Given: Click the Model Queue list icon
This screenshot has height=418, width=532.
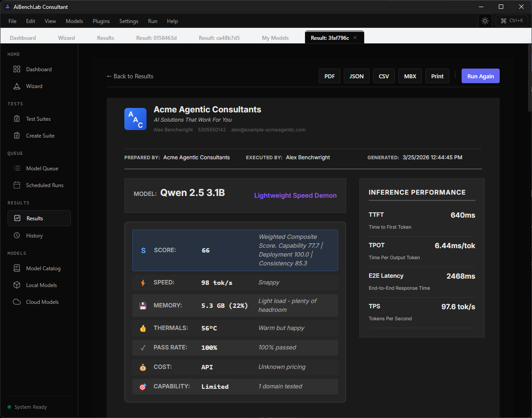Looking at the screenshot, I should click(x=17, y=168).
